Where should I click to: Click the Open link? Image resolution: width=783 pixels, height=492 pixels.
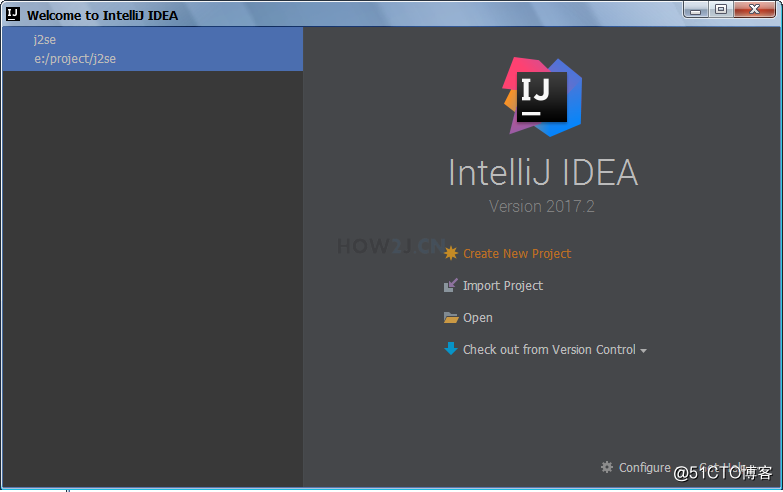click(x=477, y=318)
